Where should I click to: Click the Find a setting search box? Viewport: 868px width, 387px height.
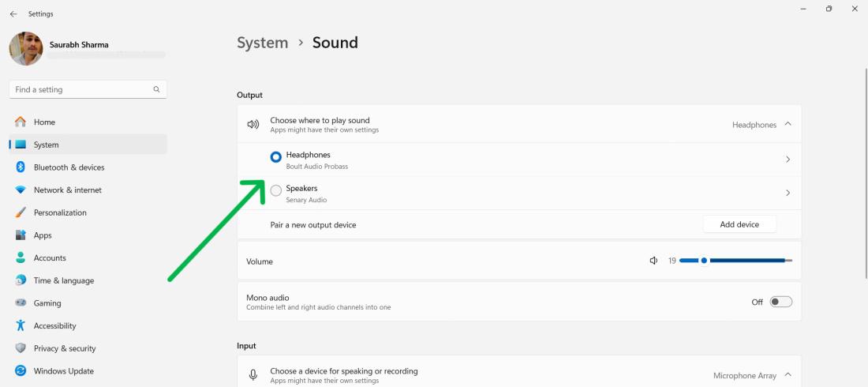click(79, 90)
